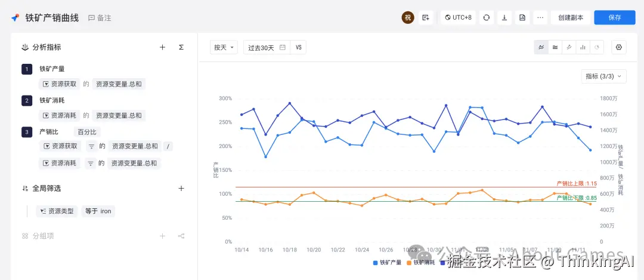Screen dimensions: 644x280
Task: Open chart settings gear icon
Action: pyautogui.click(x=620, y=47)
